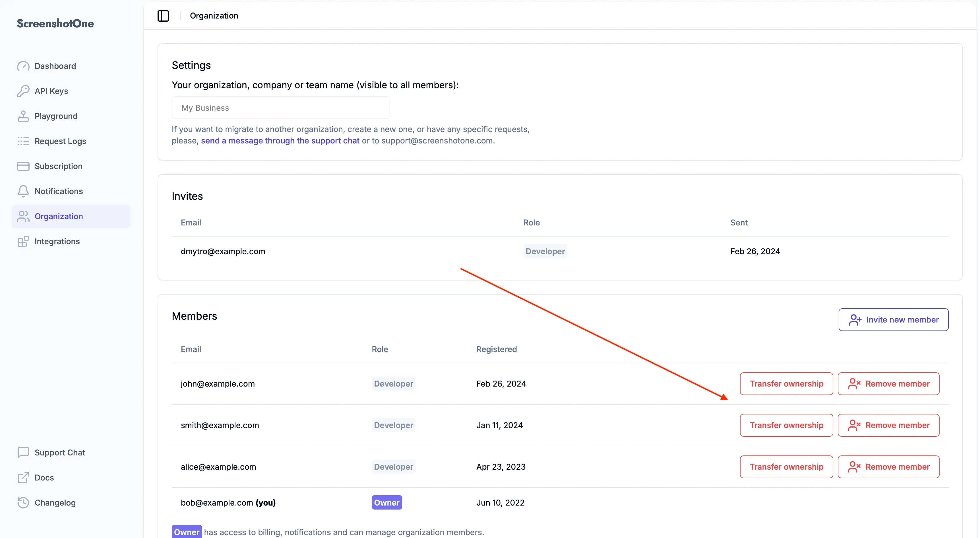Click the Invite new member button

click(x=894, y=319)
